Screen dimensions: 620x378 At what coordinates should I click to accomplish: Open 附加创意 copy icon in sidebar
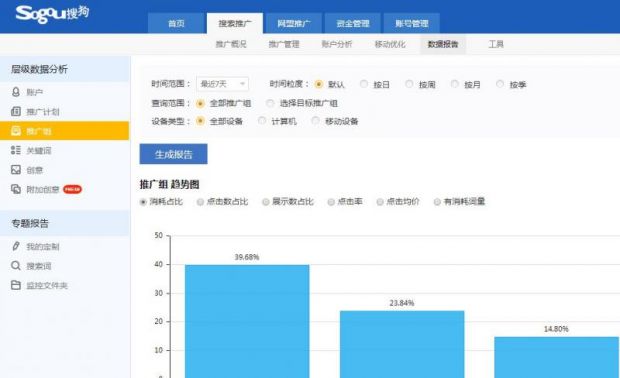(x=16, y=189)
